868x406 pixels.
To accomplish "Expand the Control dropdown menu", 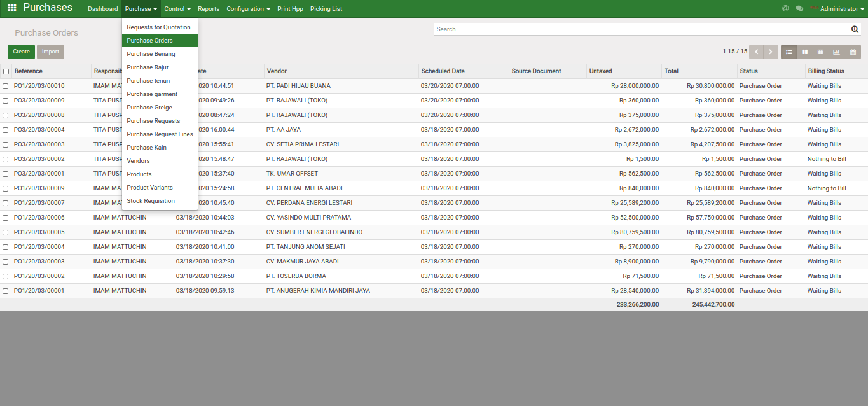I will (x=177, y=9).
